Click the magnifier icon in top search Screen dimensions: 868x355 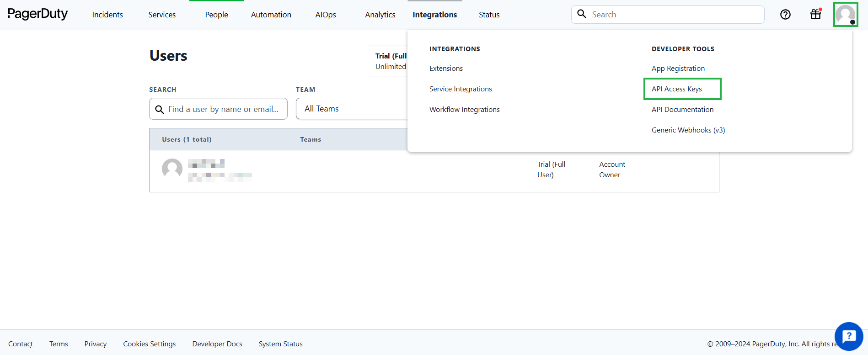tap(582, 14)
